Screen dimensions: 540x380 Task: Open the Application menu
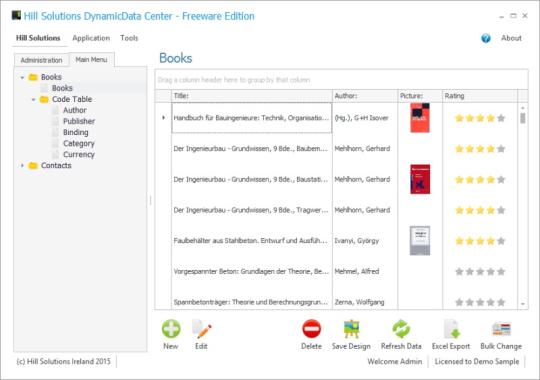[91, 38]
